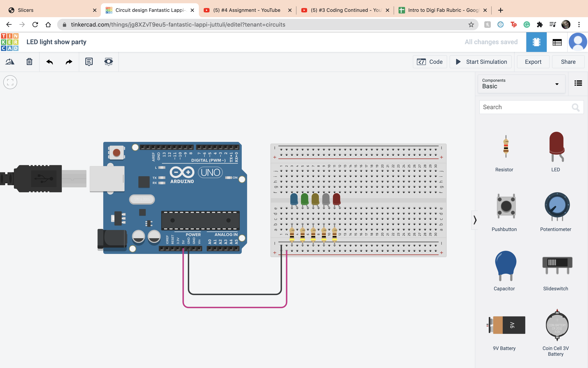The height and width of the screenshot is (368, 588).
Task: Close the Slicers tab
Action: [95, 10]
